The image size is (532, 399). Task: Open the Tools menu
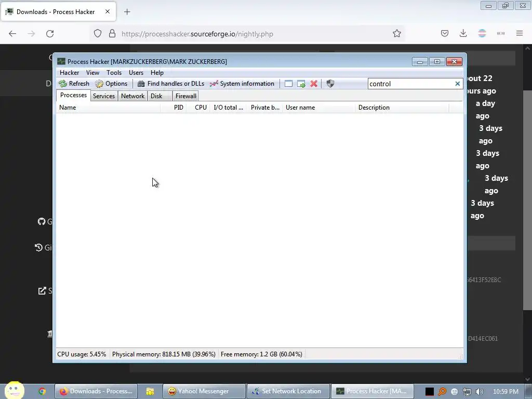pyautogui.click(x=114, y=73)
